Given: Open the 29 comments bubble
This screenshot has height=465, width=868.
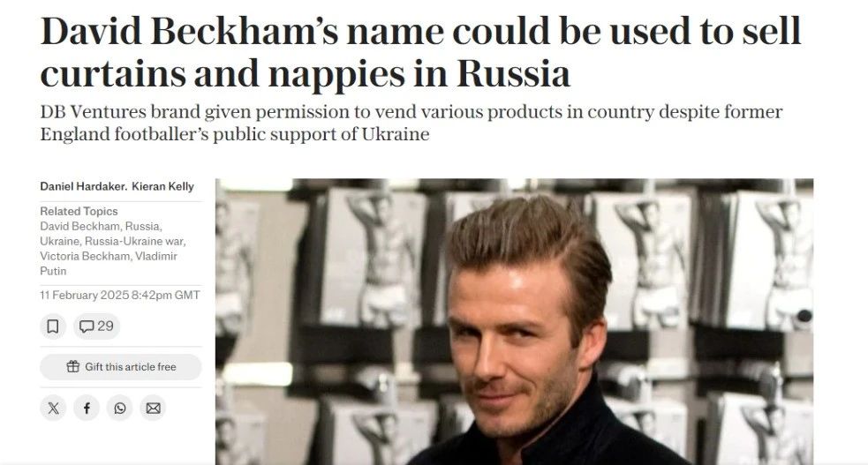Looking at the screenshot, I should click(97, 326).
